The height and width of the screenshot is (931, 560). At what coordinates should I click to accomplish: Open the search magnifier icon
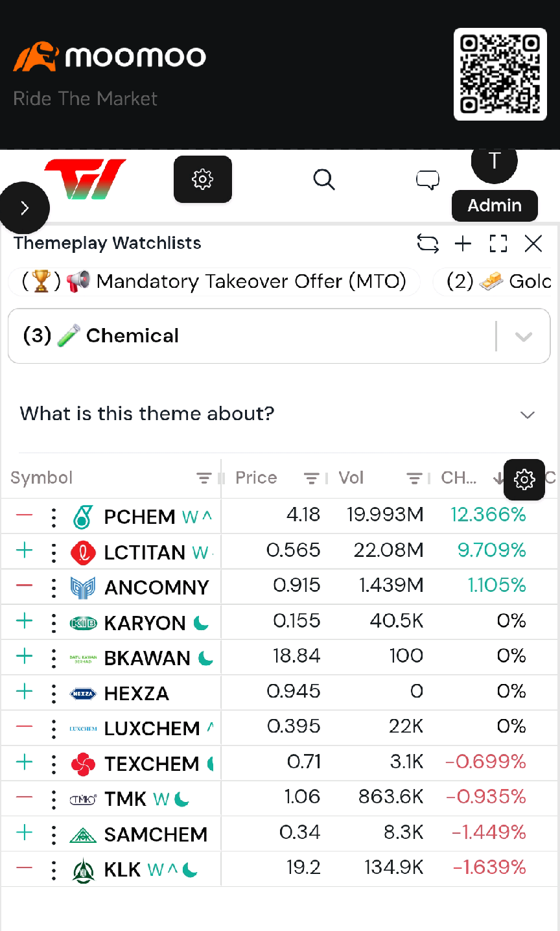[324, 180]
